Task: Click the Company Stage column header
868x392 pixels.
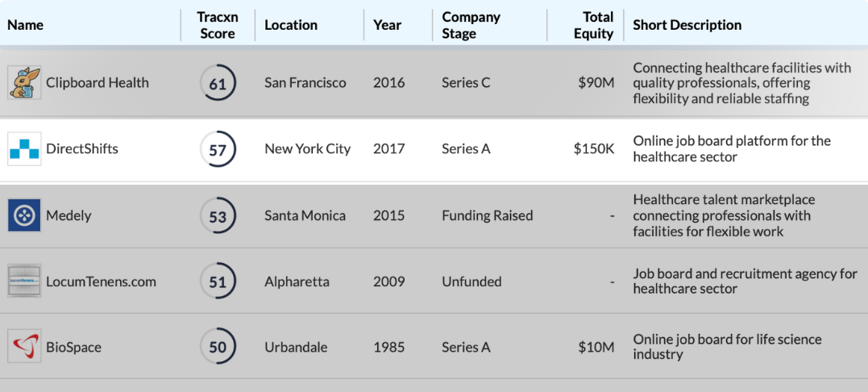Action: point(471,25)
